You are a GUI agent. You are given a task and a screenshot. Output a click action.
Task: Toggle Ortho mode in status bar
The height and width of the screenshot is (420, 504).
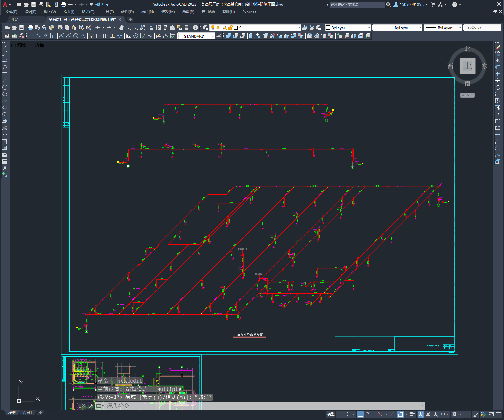tap(360, 414)
